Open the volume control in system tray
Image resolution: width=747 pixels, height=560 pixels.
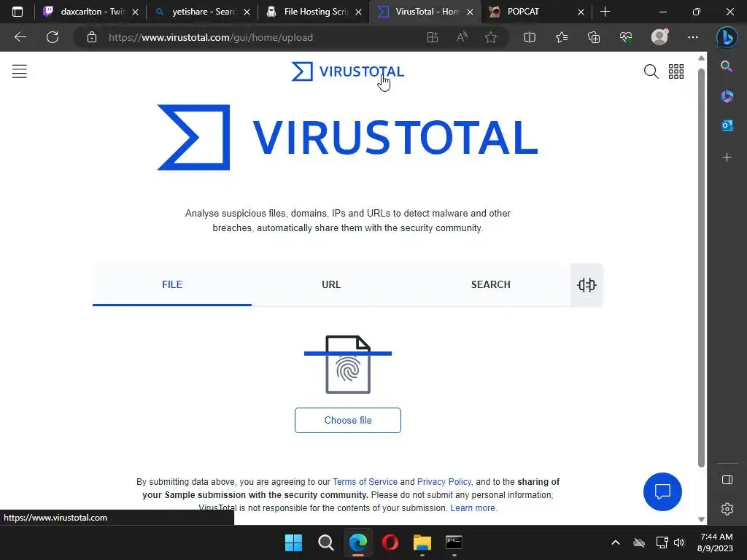pyautogui.click(x=679, y=542)
